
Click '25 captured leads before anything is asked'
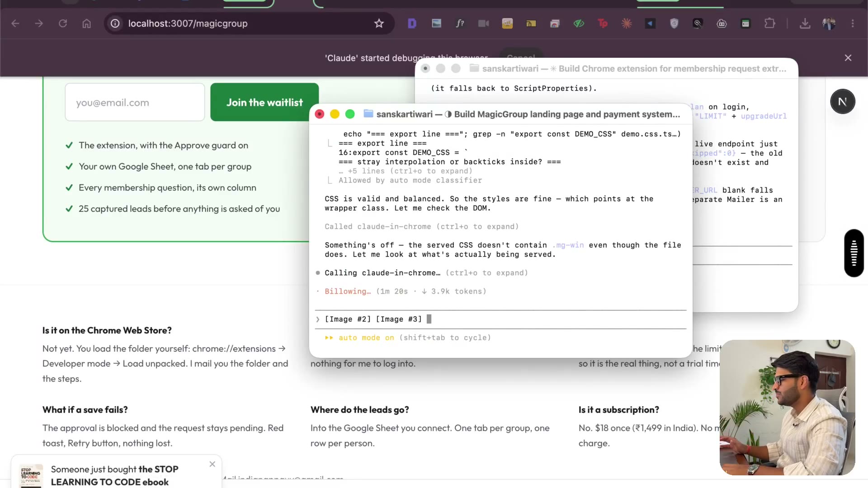tap(179, 209)
